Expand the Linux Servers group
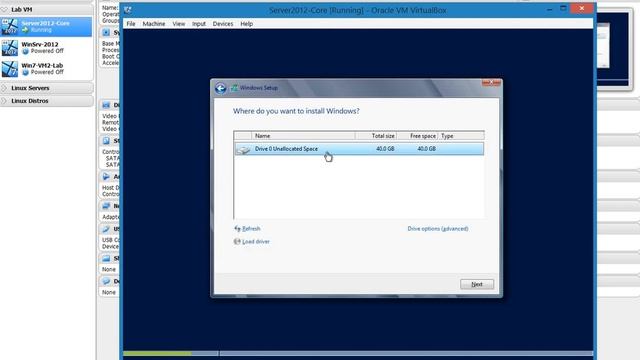 click(4, 88)
